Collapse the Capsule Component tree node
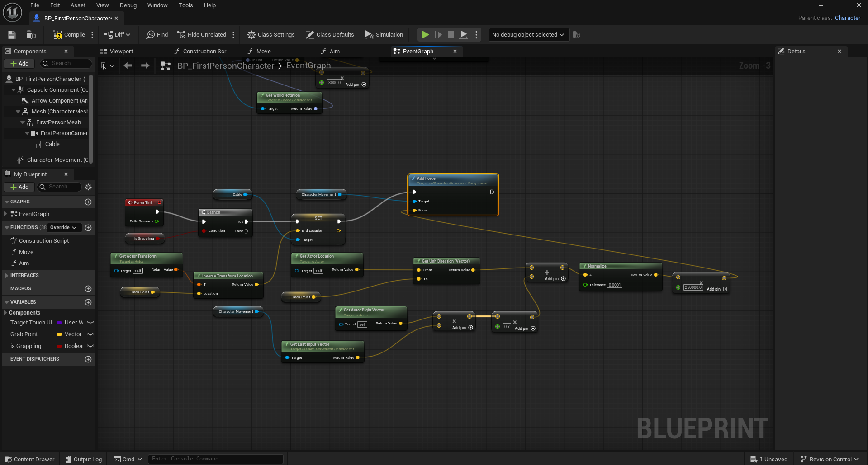The height and width of the screenshot is (465, 868). 14,90
